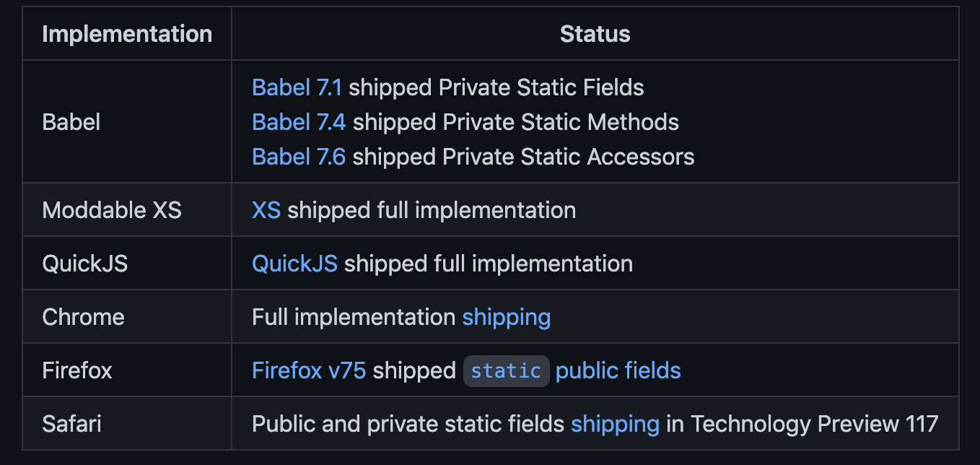Click the text Technology Preview 117
Image resolution: width=980 pixels, height=465 pixels.
[814, 424]
